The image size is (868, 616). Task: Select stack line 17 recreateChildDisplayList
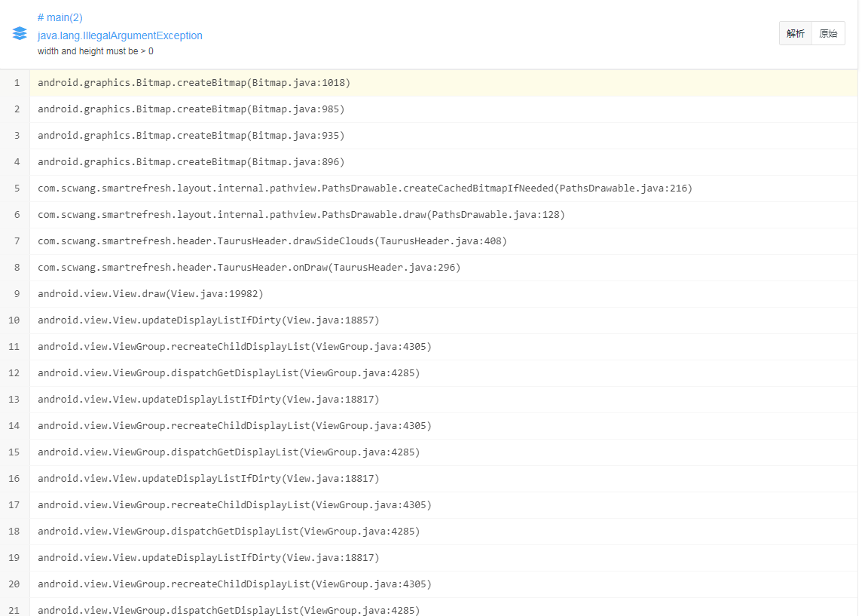443,505
